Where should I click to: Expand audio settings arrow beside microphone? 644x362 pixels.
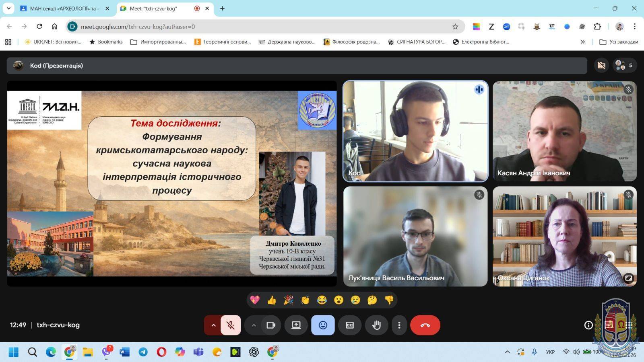click(213, 325)
